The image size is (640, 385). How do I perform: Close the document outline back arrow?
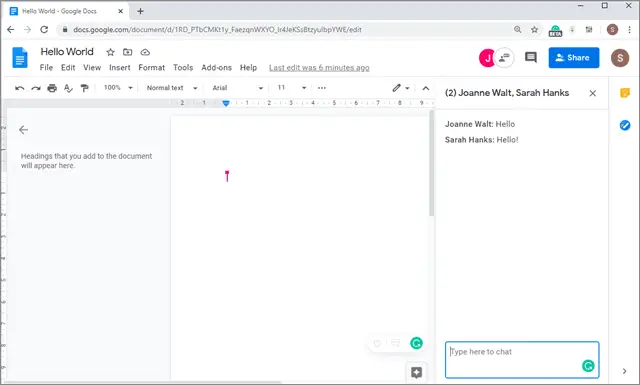[x=23, y=130]
